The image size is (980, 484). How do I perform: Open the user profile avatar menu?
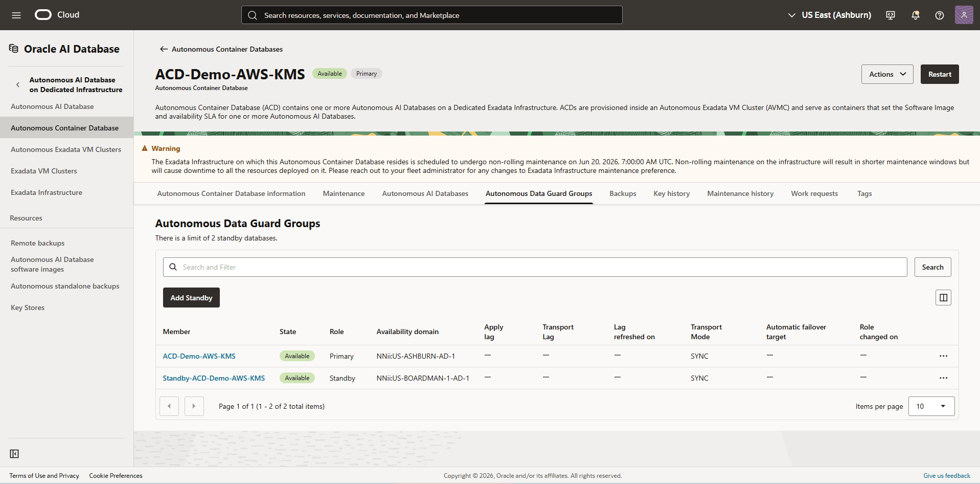[964, 15]
